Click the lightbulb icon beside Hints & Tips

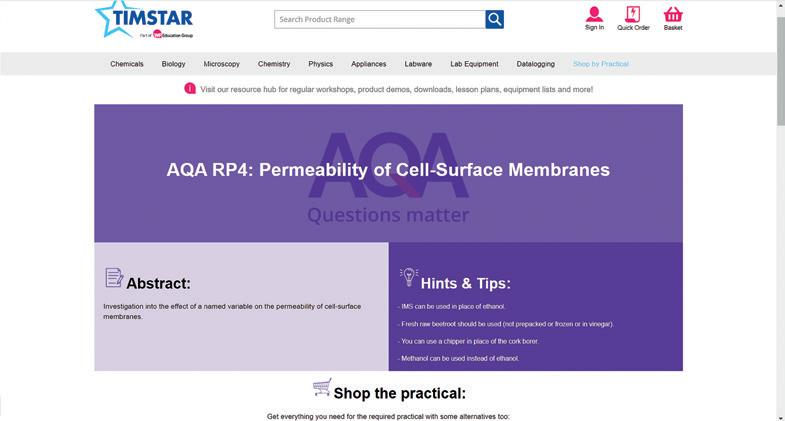[409, 277]
